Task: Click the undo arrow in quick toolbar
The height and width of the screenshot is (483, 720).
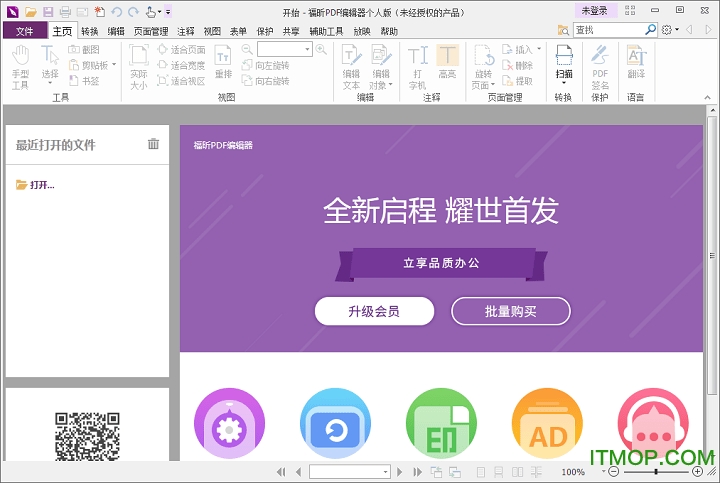Action: pyautogui.click(x=117, y=12)
